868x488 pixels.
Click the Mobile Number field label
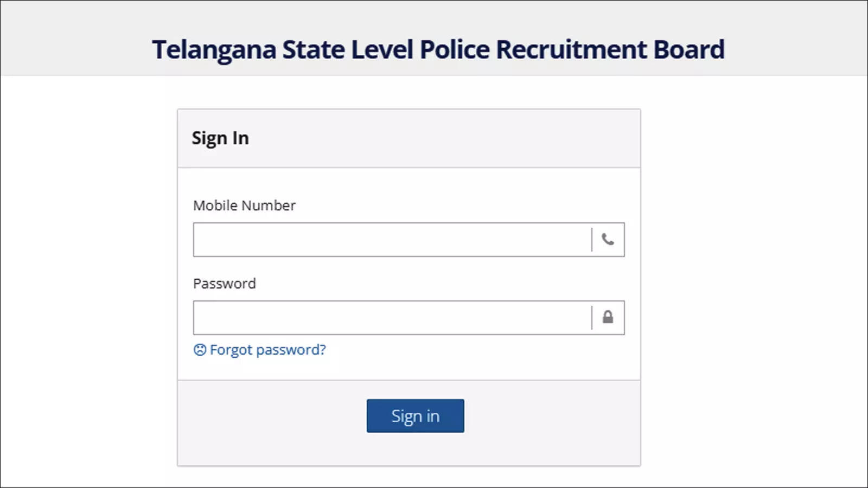tap(244, 206)
